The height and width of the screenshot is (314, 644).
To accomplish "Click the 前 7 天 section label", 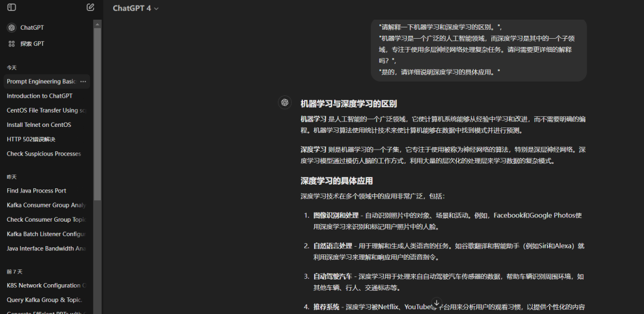I will (15, 272).
